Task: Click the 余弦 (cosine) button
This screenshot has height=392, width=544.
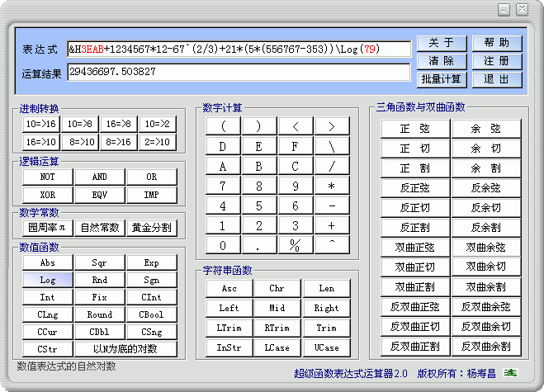Action: pos(486,129)
